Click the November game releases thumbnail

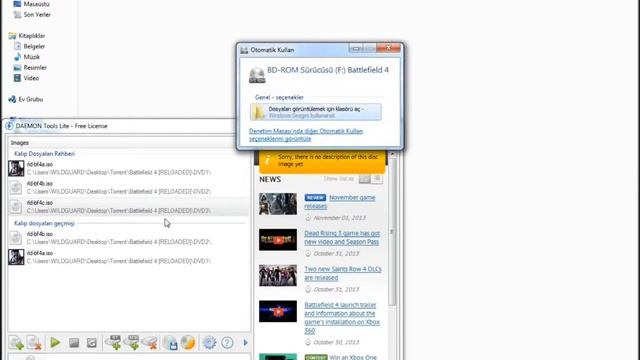pyautogui.click(x=278, y=204)
